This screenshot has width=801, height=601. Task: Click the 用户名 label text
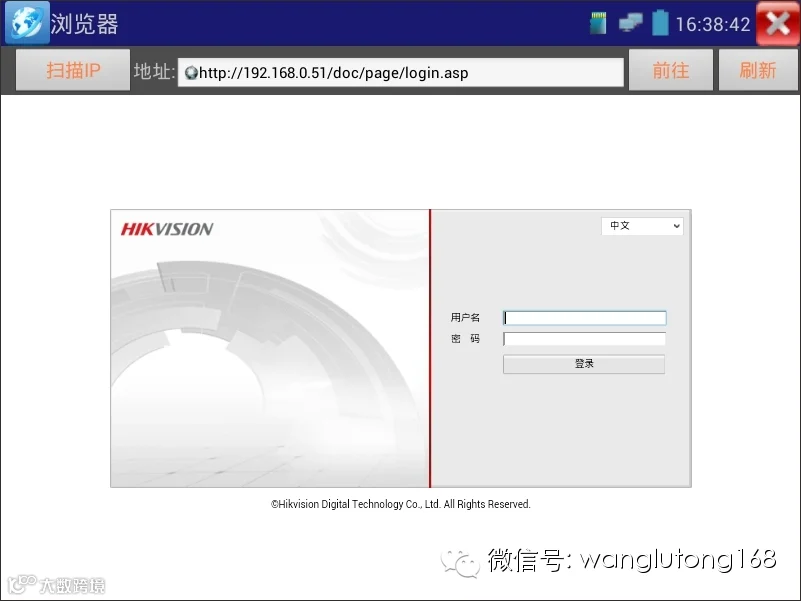465,317
